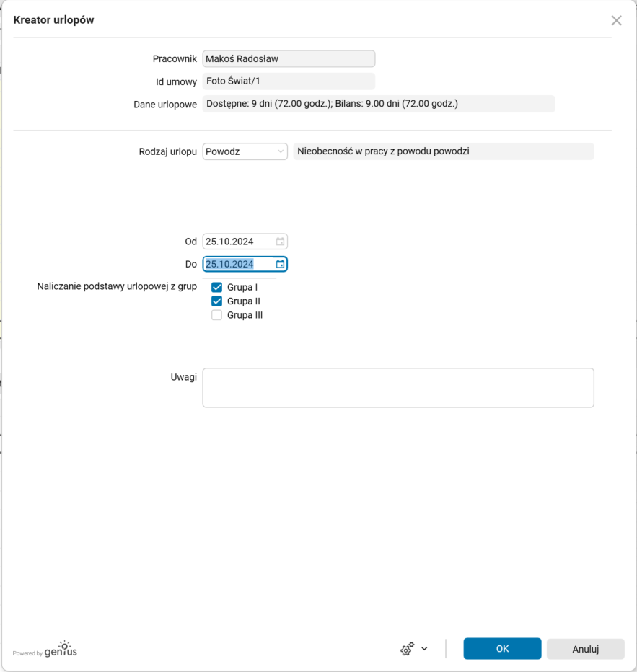This screenshot has width=637, height=672.
Task: Click the settings gear icon near OK
Action: coord(407,648)
